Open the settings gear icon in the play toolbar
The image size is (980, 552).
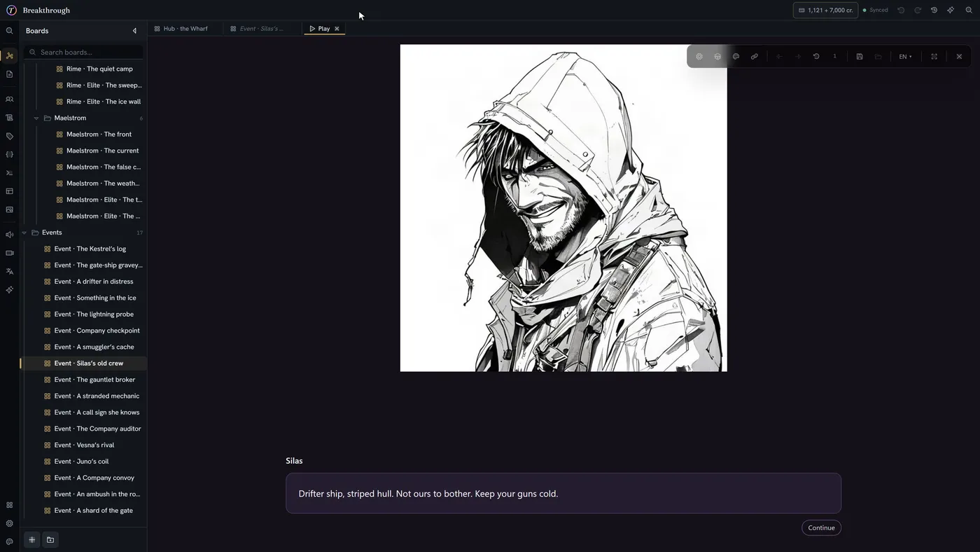point(699,57)
